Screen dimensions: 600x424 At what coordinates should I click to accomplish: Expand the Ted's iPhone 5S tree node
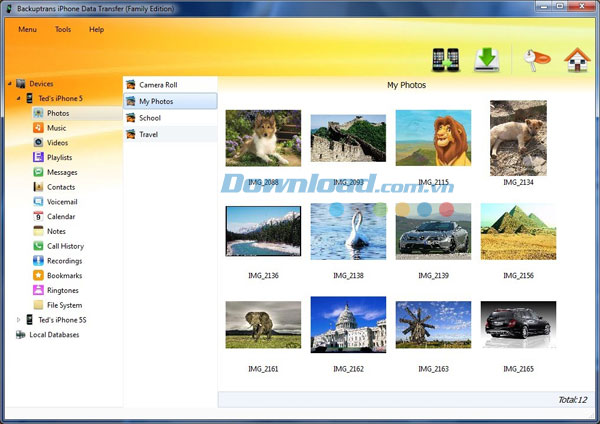tap(19, 320)
